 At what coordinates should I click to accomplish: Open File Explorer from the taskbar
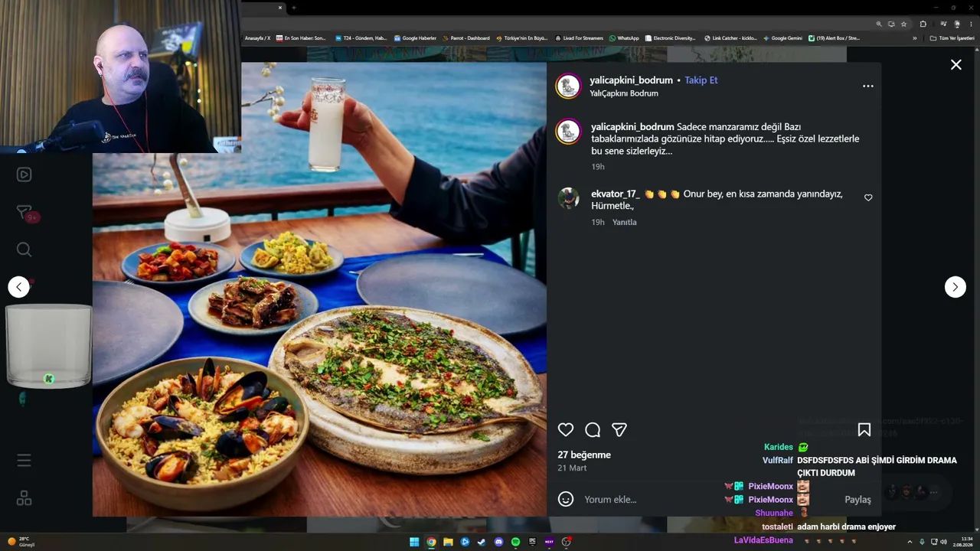[x=448, y=542]
